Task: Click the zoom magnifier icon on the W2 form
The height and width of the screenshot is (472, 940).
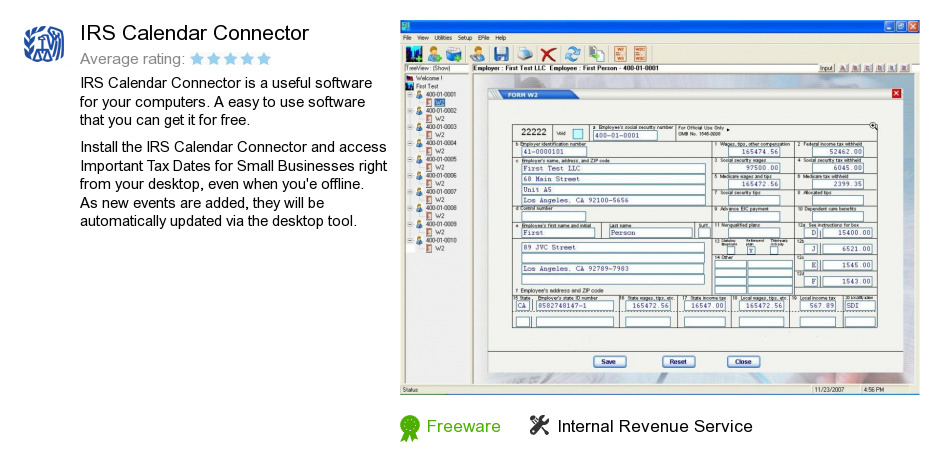Action: pos(873,126)
